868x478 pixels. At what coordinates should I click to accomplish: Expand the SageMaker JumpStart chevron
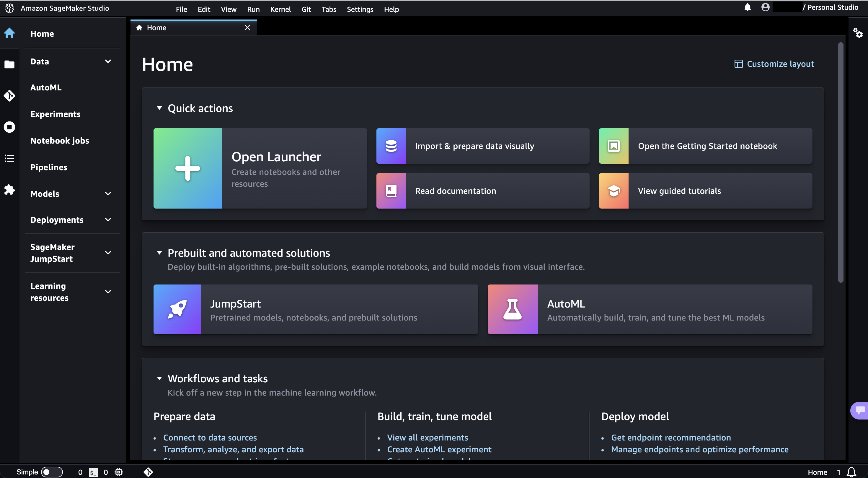(x=108, y=253)
